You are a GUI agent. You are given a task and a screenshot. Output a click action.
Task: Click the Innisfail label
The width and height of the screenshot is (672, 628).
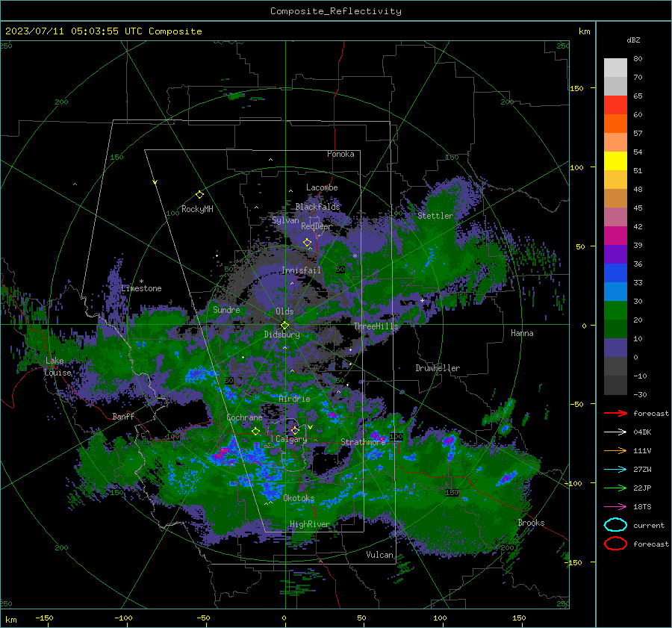pyautogui.click(x=301, y=270)
